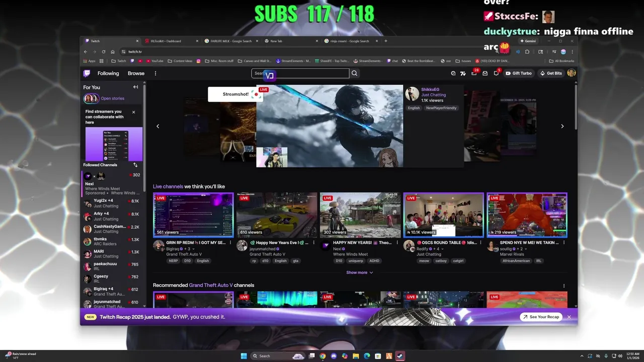644x362 pixels.
Task: Open options for Recommended GTA V section
Action: click(564, 286)
